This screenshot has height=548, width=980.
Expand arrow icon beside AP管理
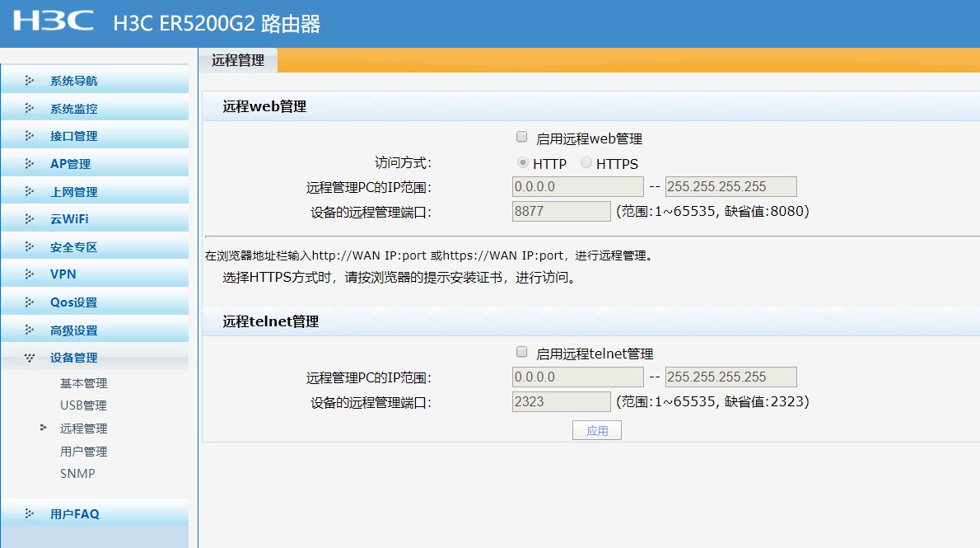coord(30,163)
